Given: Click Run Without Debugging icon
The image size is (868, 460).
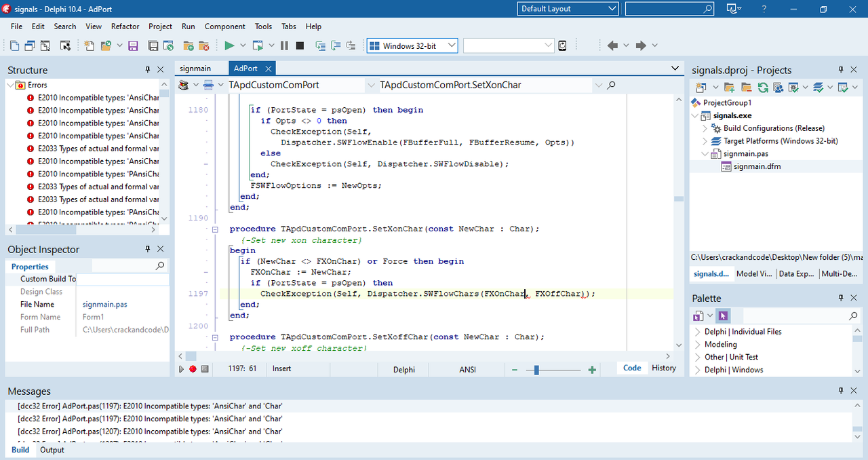Looking at the screenshot, I should (x=258, y=45).
